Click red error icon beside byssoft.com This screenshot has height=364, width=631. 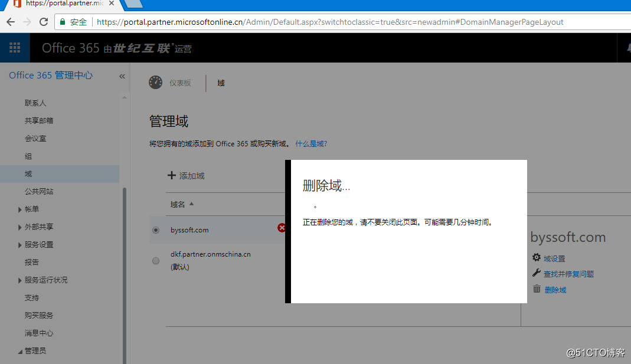click(x=282, y=228)
